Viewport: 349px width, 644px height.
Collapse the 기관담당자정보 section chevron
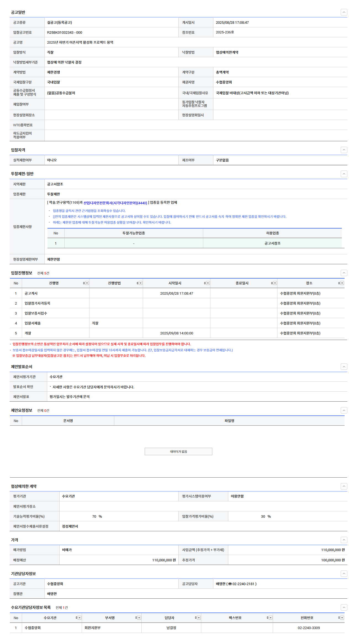[344, 574]
